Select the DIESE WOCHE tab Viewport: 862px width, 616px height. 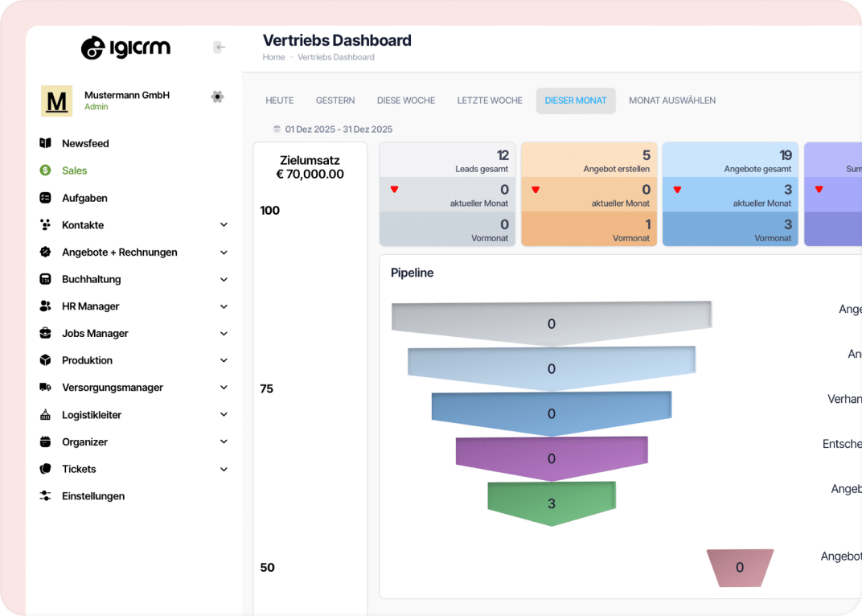pos(406,101)
